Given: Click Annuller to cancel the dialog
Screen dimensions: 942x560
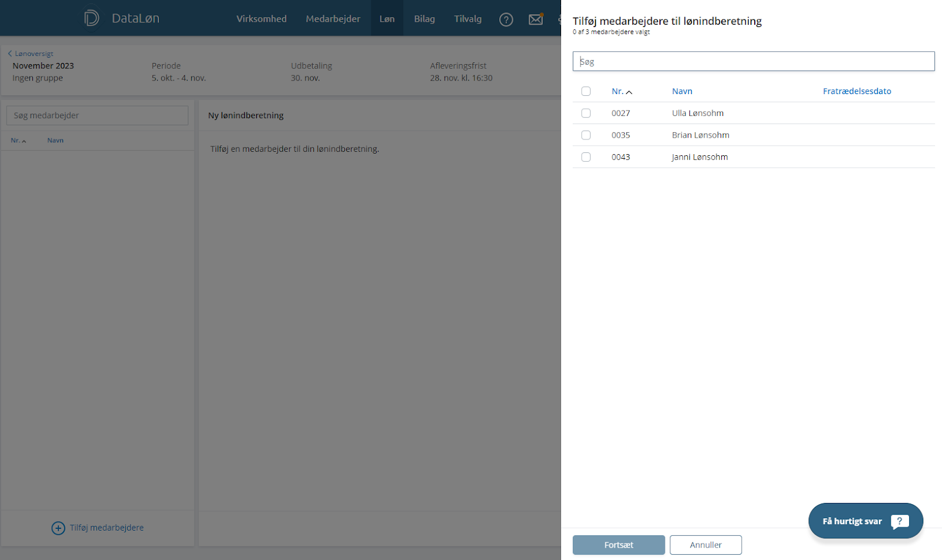Looking at the screenshot, I should (705, 545).
